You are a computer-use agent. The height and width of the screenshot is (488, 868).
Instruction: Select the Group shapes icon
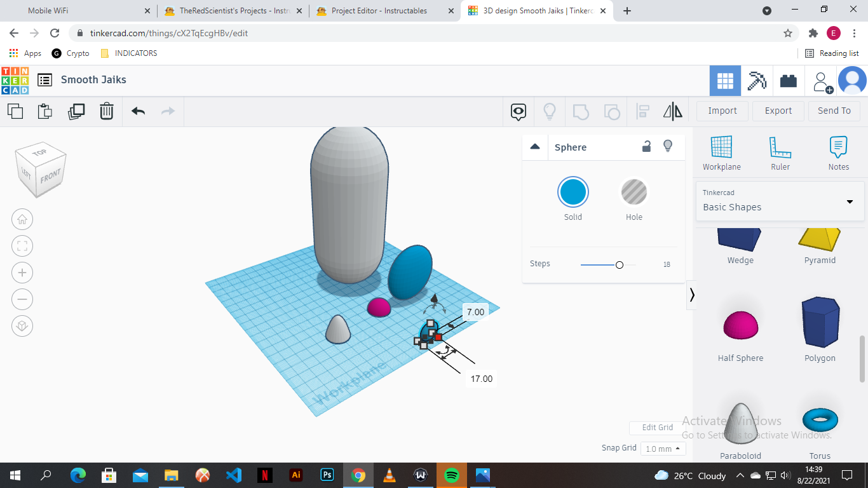point(580,111)
